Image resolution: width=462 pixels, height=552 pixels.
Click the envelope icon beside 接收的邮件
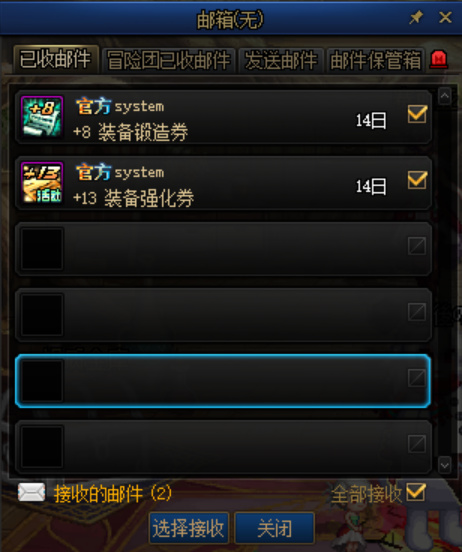click(x=31, y=492)
